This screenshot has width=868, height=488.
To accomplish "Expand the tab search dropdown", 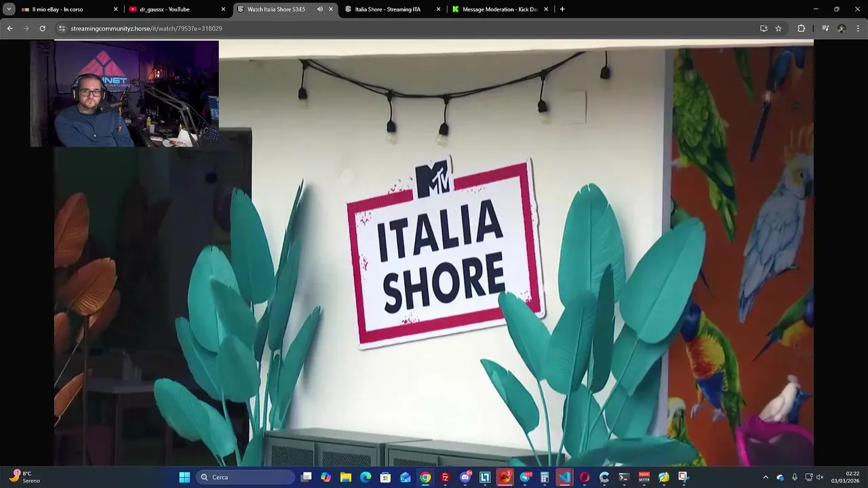I will (9, 9).
